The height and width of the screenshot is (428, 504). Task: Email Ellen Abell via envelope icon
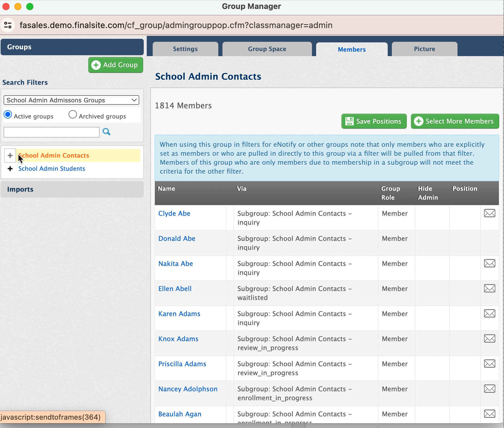[x=489, y=288]
